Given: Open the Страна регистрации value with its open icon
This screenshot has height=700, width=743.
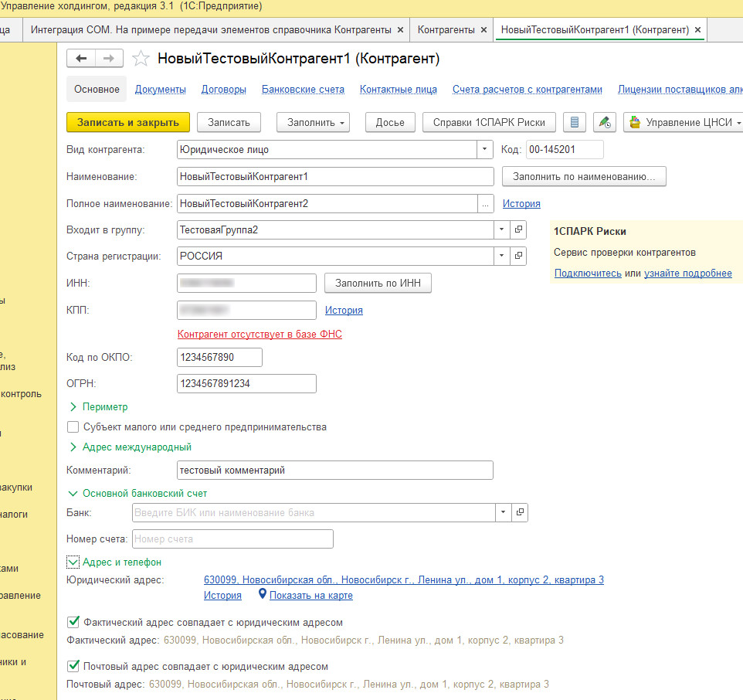Looking at the screenshot, I should click(518, 256).
